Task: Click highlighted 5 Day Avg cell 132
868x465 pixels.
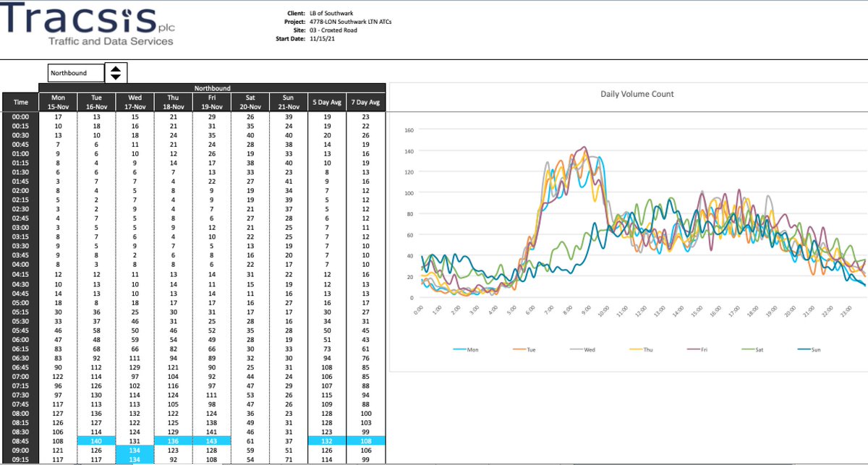Action: pos(327,441)
